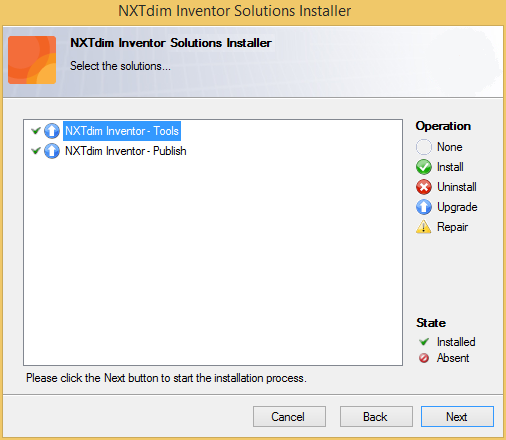Image resolution: width=506 pixels, height=440 pixels.
Task: Cancel the installer
Action: click(x=289, y=416)
